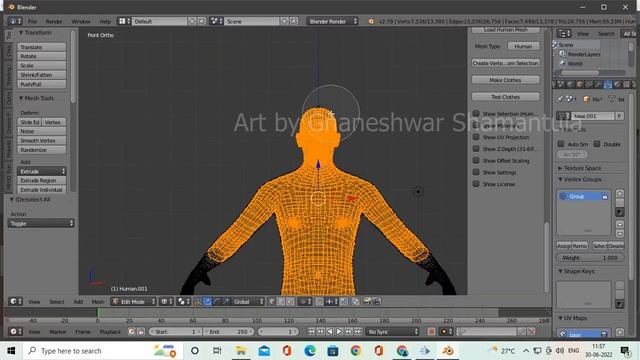640x360 pixels.
Task: Open the Edit Mode dropdown
Action: (x=133, y=301)
